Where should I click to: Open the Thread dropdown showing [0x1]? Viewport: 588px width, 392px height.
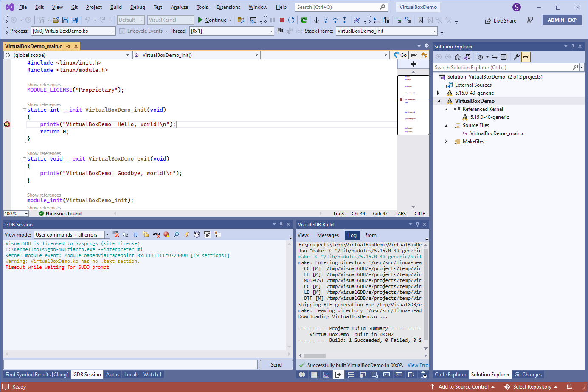(232, 31)
